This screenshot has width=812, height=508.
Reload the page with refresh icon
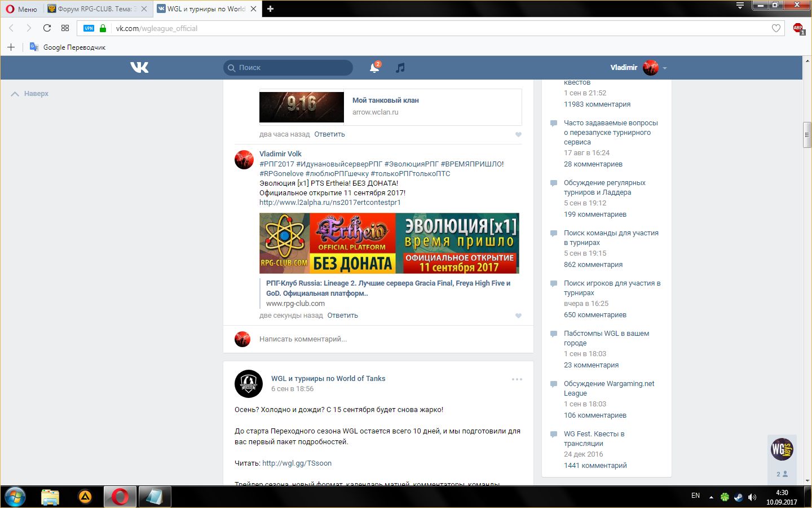[x=47, y=28]
